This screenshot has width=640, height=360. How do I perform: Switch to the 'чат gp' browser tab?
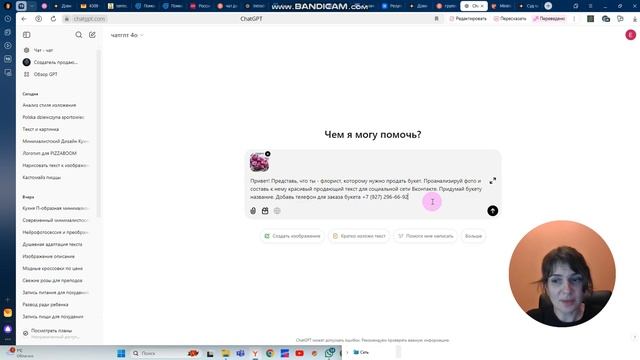click(x=227, y=6)
